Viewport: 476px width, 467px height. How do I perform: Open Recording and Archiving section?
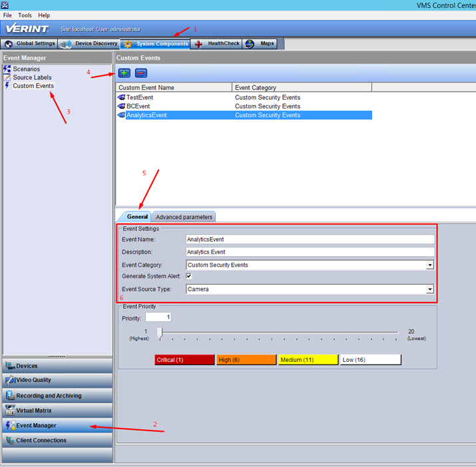tap(57, 396)
